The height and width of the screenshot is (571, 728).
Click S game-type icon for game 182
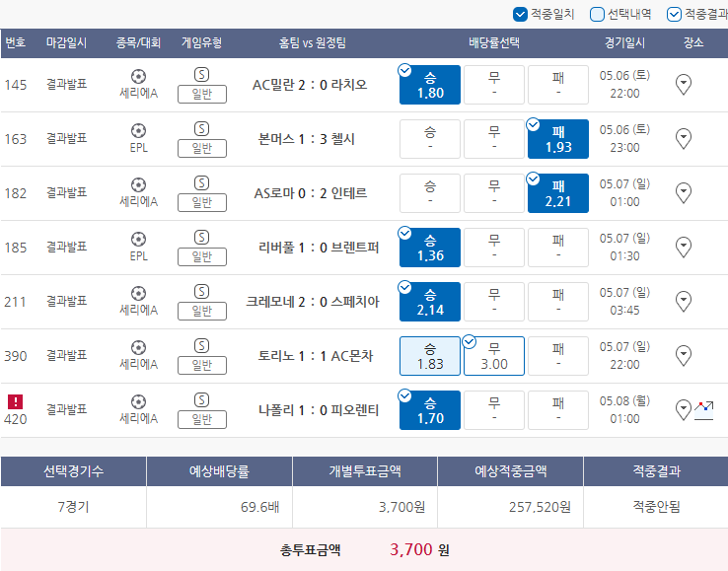coord(201,183)
